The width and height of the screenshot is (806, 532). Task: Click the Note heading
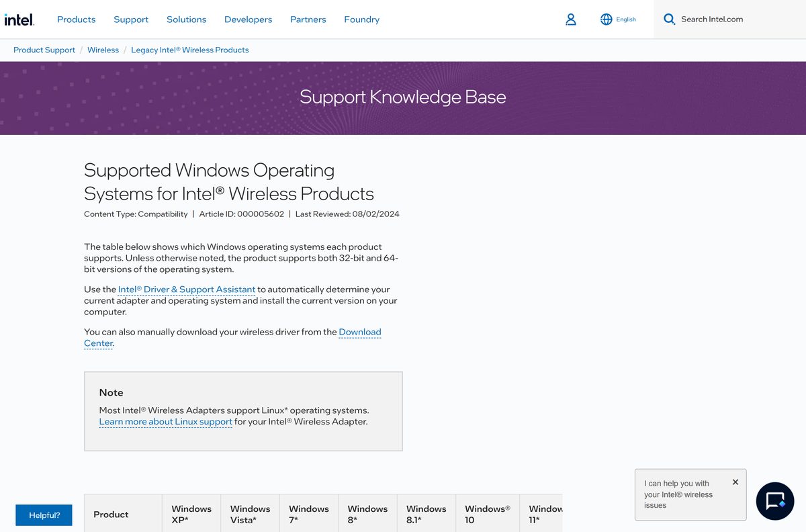[111, 392]
